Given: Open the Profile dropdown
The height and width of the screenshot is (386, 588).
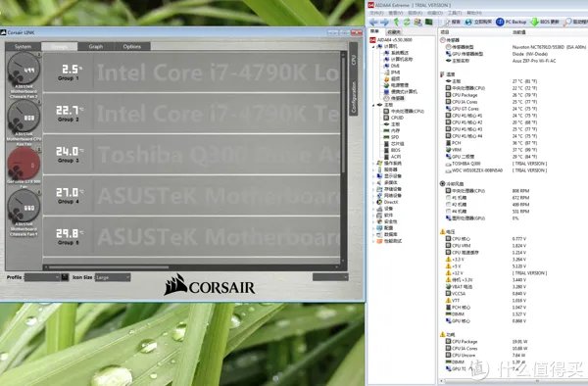Looking at the screenshot, I should point(42,277).
